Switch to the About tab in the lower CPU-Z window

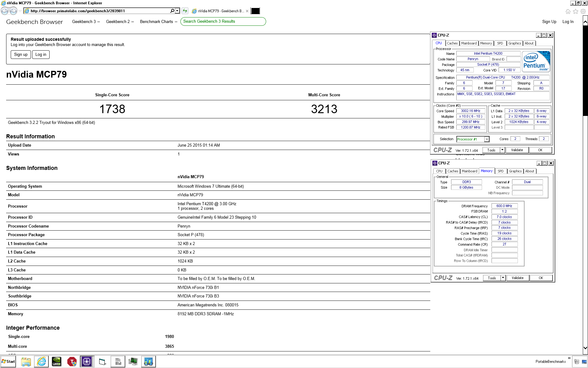click(x=530, y=171)
